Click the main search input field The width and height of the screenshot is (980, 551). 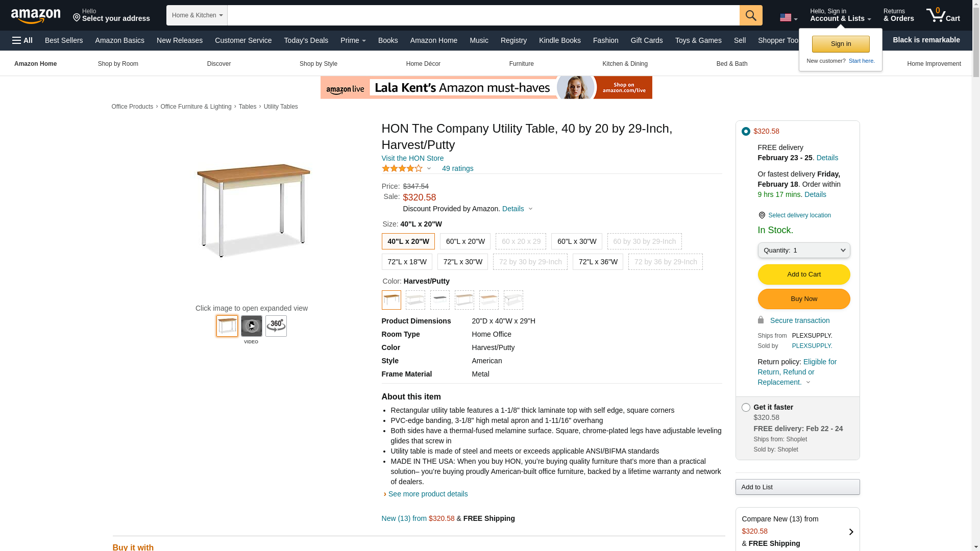click(x=483, y=15)
